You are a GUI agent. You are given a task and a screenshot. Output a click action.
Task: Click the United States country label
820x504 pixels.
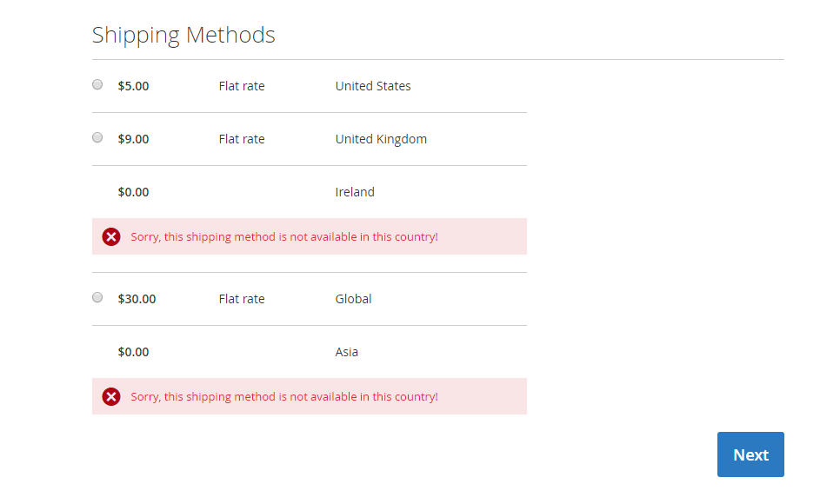pyautogui.click(x=373, y=86)
